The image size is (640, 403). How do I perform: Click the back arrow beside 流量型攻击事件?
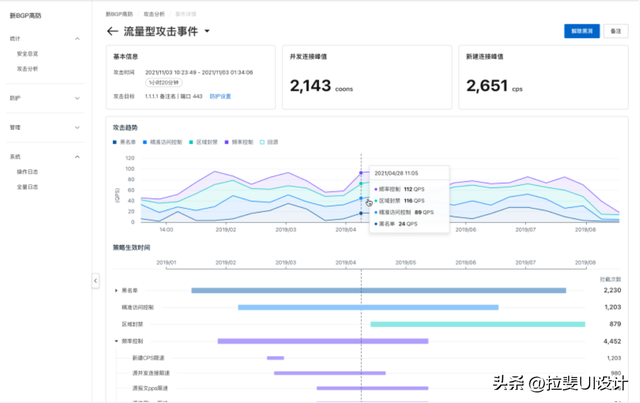coord(112,31)
